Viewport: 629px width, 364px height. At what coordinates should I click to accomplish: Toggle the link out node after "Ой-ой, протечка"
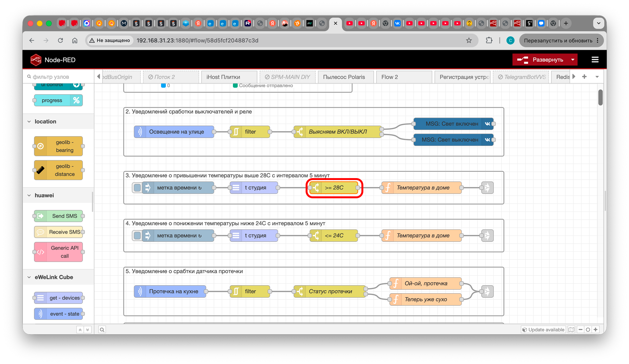click(487, 291)
